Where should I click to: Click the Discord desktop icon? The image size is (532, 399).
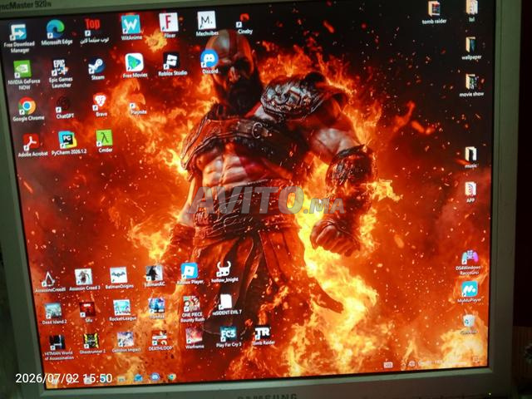(209, 59)
